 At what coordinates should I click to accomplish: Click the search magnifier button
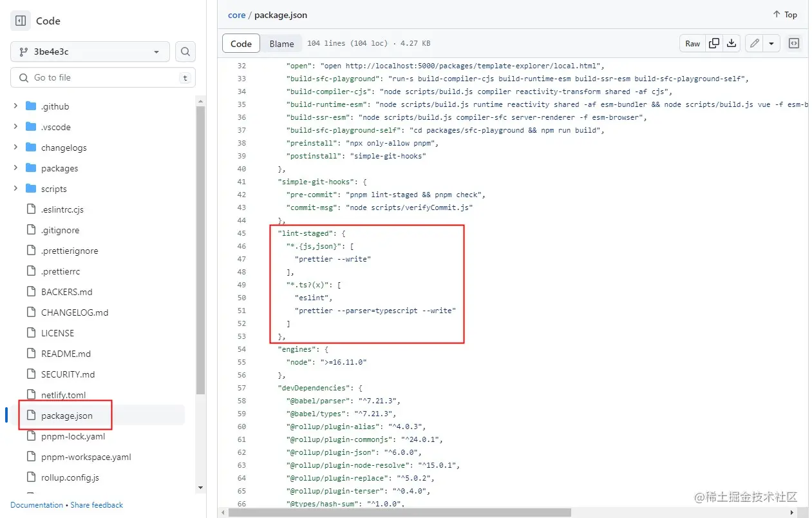tap(185, 52)
